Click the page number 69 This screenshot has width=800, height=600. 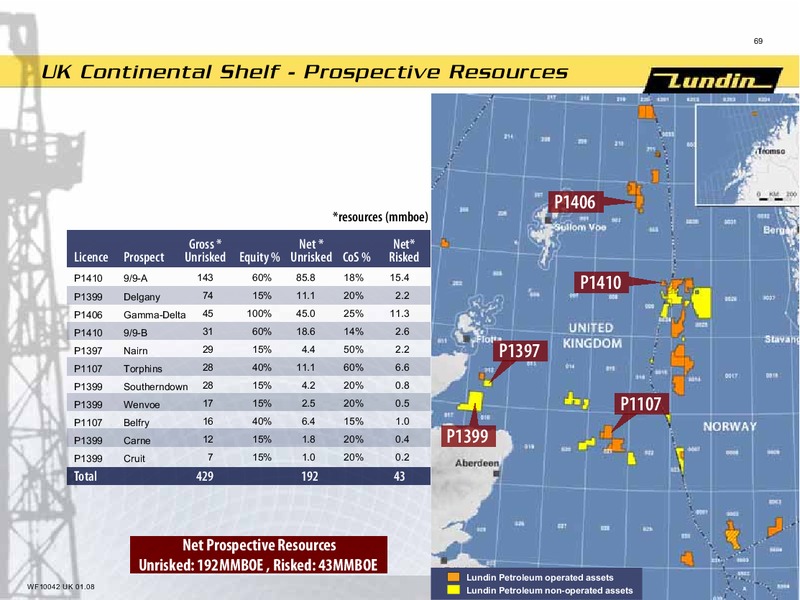coord(758,41)
